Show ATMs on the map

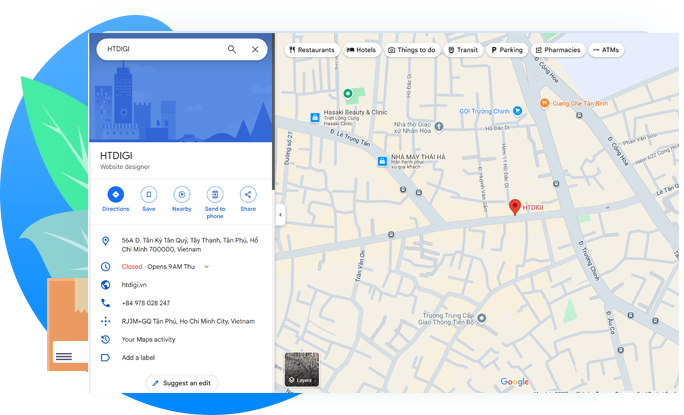click(607, 49)
